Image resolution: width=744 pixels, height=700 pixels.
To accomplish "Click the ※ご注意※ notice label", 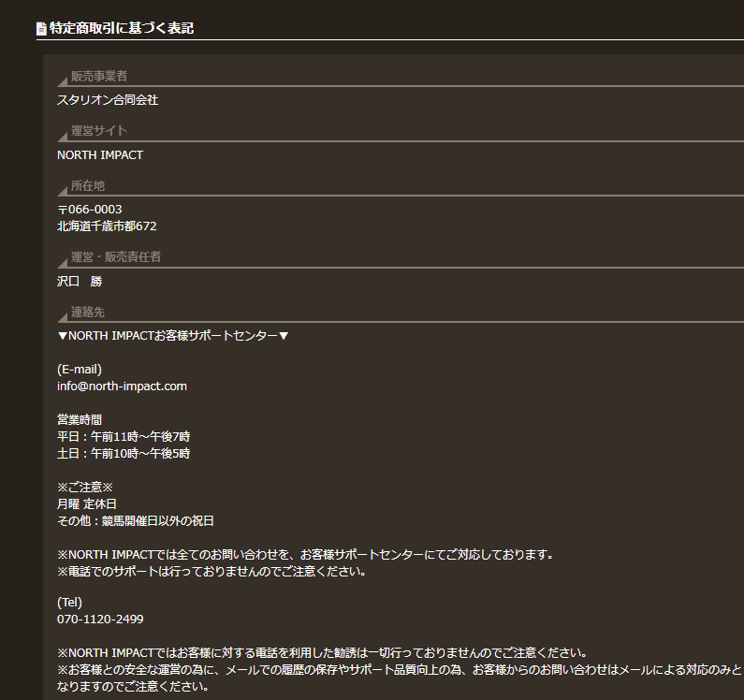I will 85,488.
